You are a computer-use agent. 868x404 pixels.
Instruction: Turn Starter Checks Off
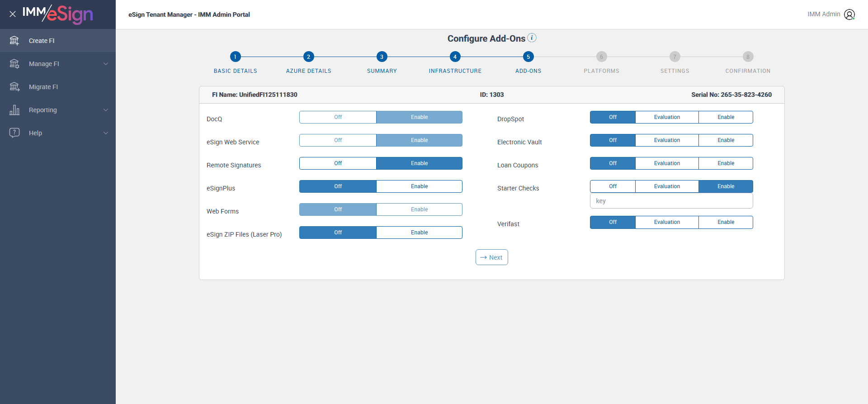(x=613, y=186)
